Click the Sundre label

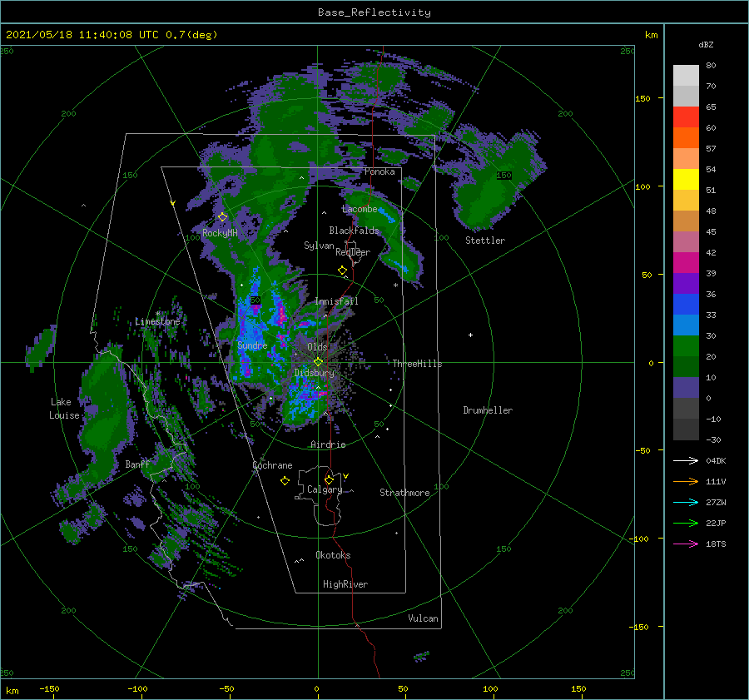(x=252, y=345)
